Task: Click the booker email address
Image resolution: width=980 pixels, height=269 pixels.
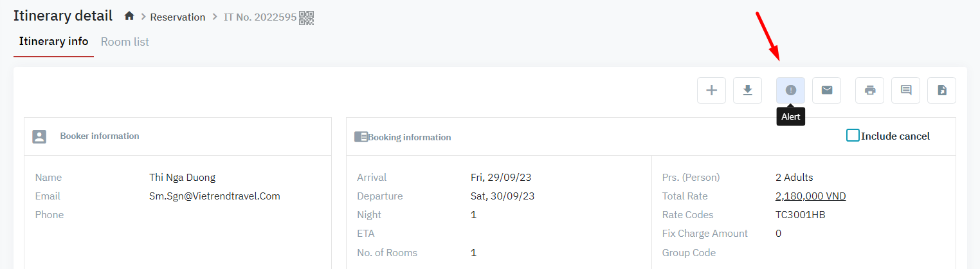Action: 214,196
